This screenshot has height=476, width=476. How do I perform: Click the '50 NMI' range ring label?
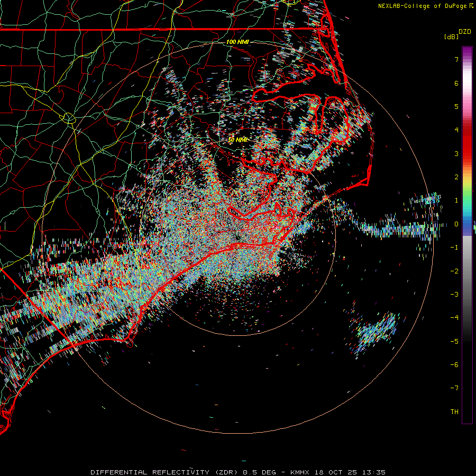(237, 140)
